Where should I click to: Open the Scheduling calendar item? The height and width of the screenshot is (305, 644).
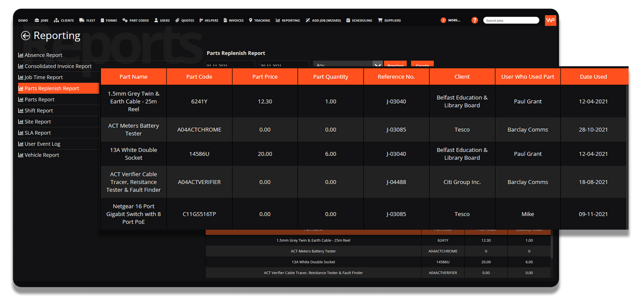(359, 20)
